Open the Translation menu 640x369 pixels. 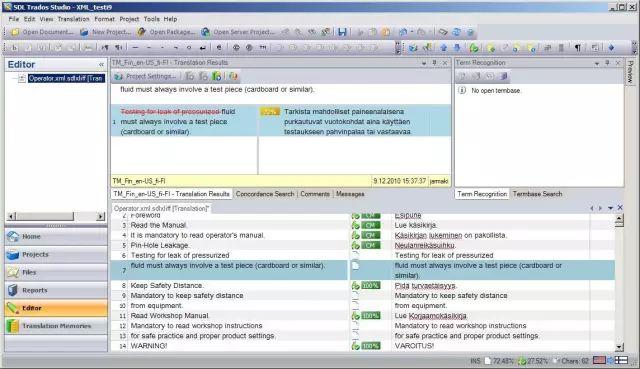73,19
